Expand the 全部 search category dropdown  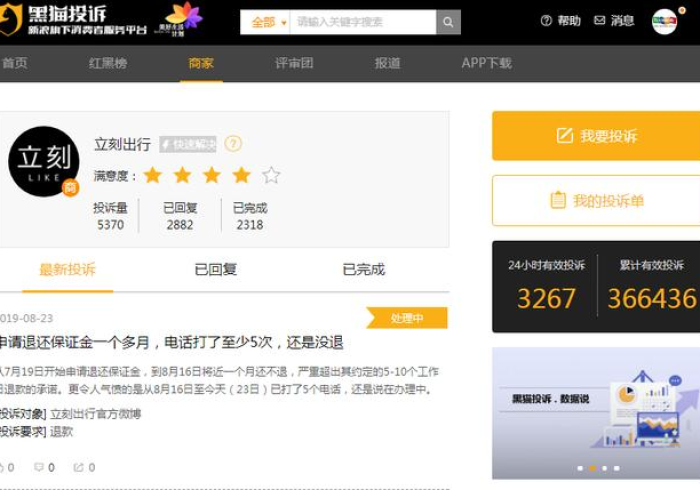267,21
